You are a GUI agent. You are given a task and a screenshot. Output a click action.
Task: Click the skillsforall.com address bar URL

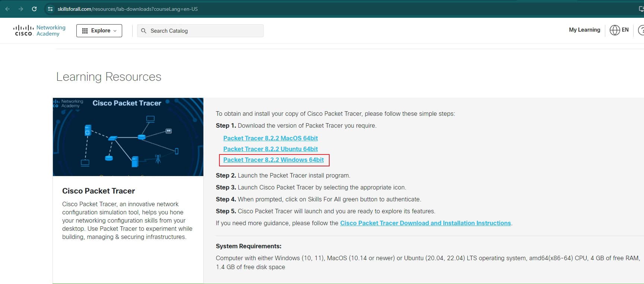pyautogui.click(x=128, y=9)
